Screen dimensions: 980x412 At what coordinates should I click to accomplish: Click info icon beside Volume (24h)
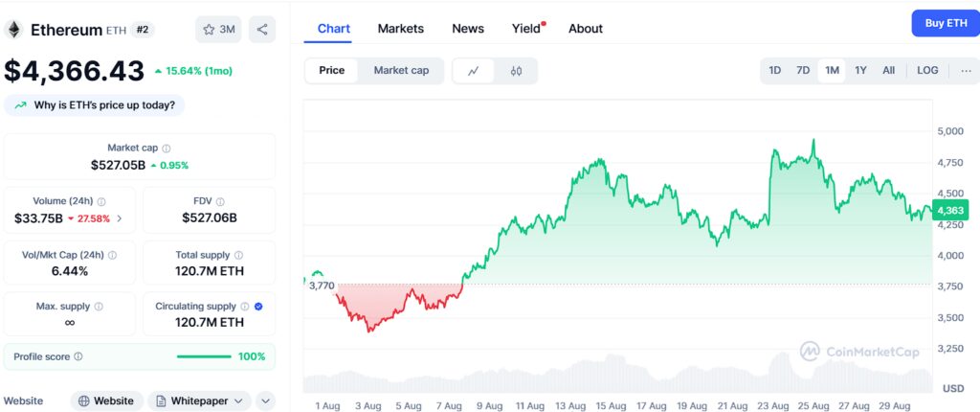(x=101, y=202)
